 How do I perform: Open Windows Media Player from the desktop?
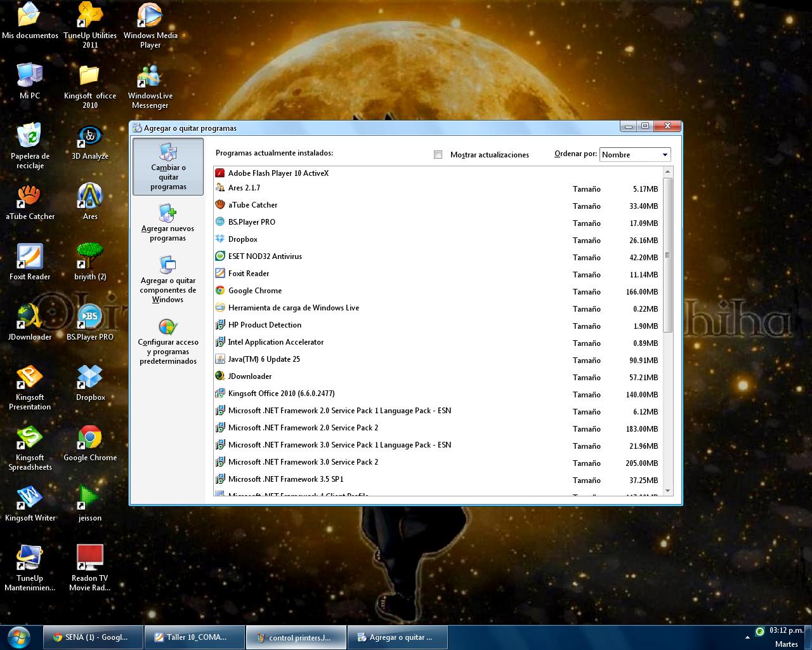150,16
